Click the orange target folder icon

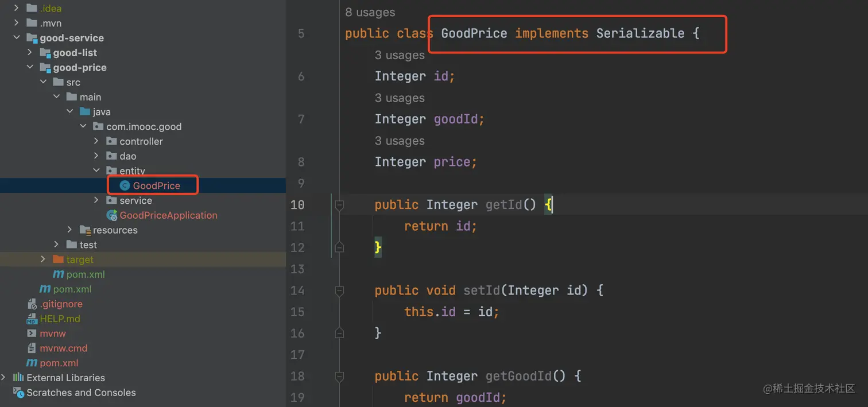[x=58, y=259]
